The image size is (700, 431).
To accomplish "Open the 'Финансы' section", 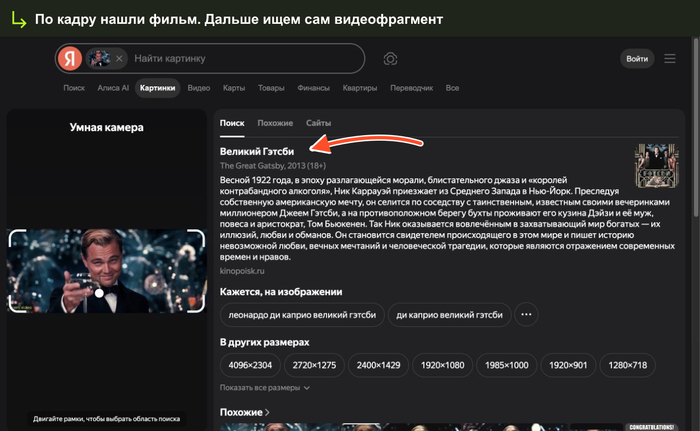I will (313, 88).
